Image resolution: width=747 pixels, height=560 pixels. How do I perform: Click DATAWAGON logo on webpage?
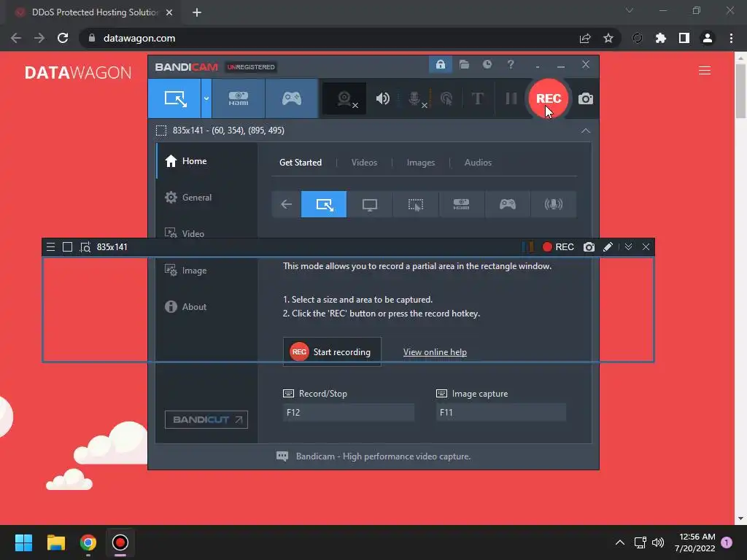tap(77, 72)
